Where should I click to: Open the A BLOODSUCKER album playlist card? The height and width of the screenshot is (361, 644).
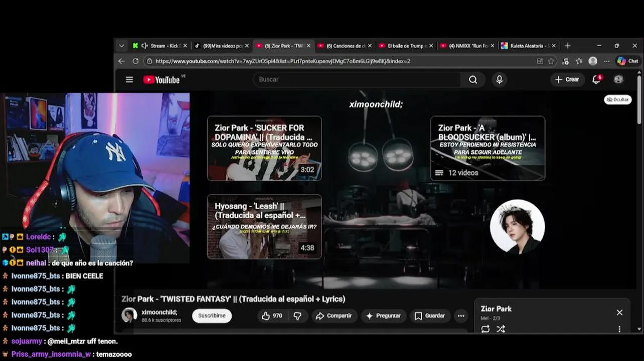click(x=488, y=148)
